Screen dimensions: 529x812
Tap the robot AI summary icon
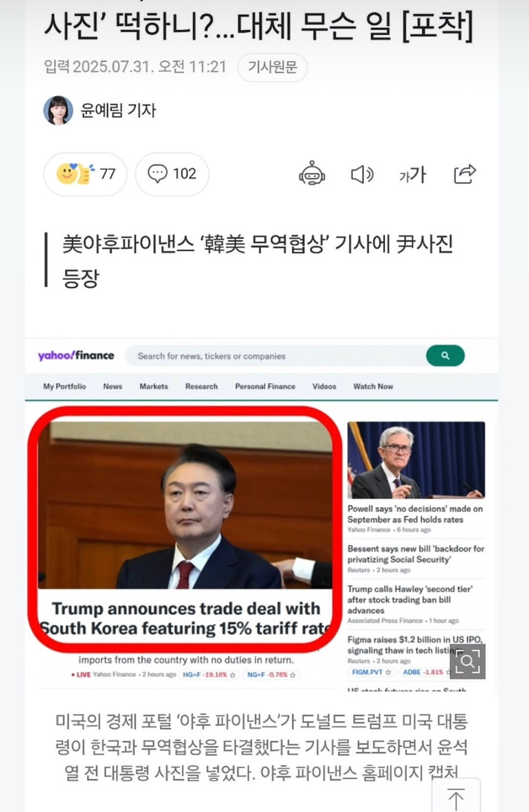coord(312,174)
